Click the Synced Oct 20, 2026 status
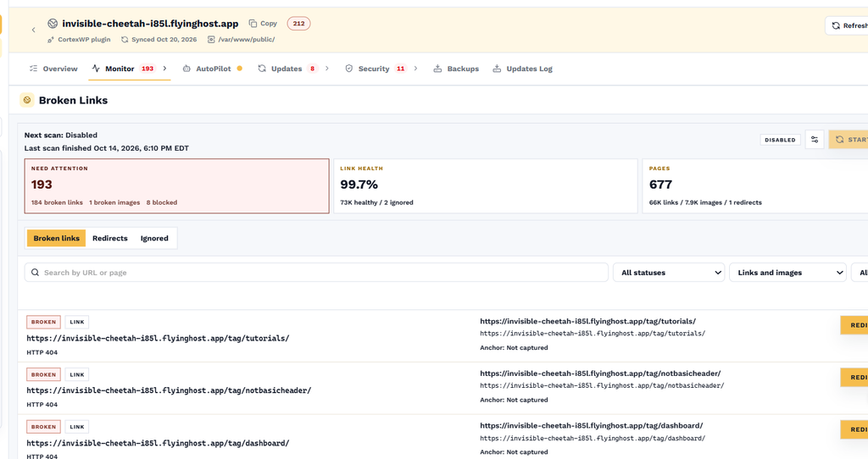The width and height of the screenshot is (868, 459). coord(159,39)
